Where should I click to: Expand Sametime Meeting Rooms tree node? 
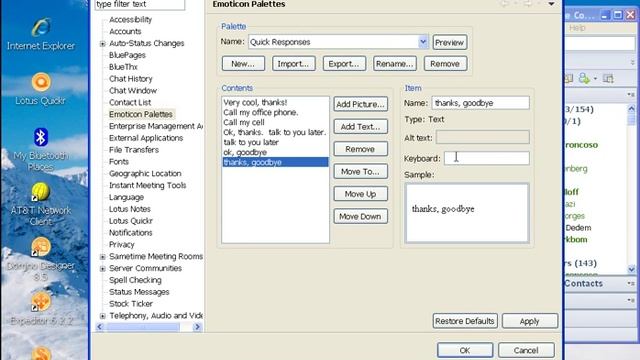coord(103,257)
